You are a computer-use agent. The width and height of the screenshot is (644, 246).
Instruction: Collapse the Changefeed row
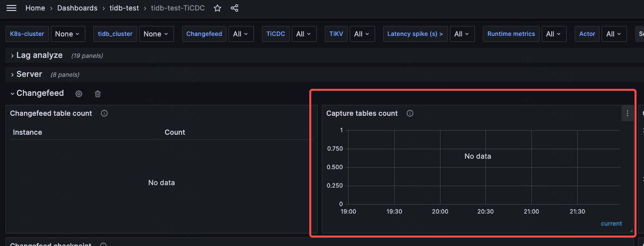coord(40,93)
